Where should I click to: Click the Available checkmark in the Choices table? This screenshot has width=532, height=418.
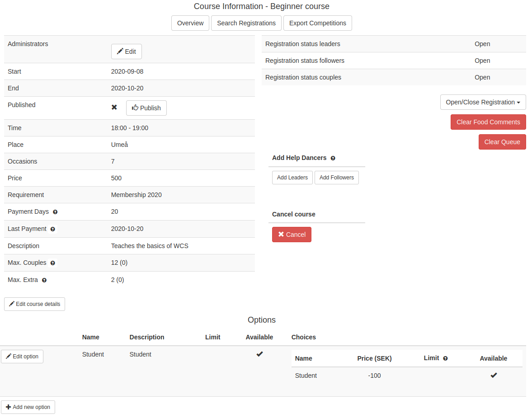coord(493,375)
